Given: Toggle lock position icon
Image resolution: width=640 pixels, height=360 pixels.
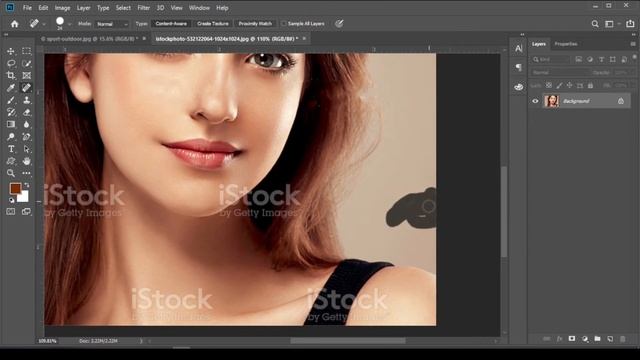Looking at the screenshot, I should [x=569, y=85].
